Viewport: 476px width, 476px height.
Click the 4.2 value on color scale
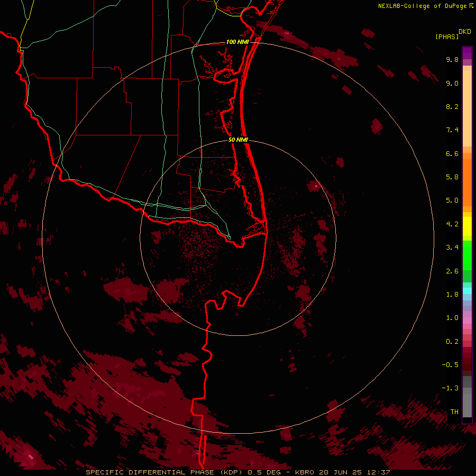point(452,224)
